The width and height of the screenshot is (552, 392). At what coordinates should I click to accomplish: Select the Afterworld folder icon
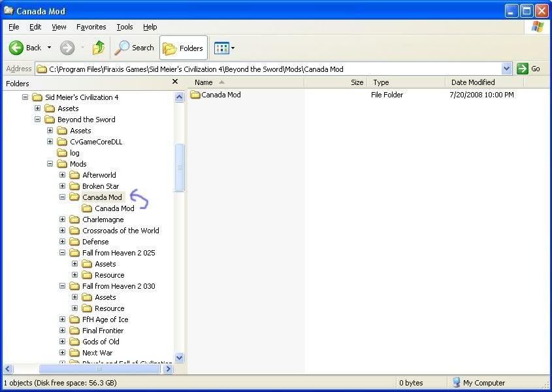(74, 174)
